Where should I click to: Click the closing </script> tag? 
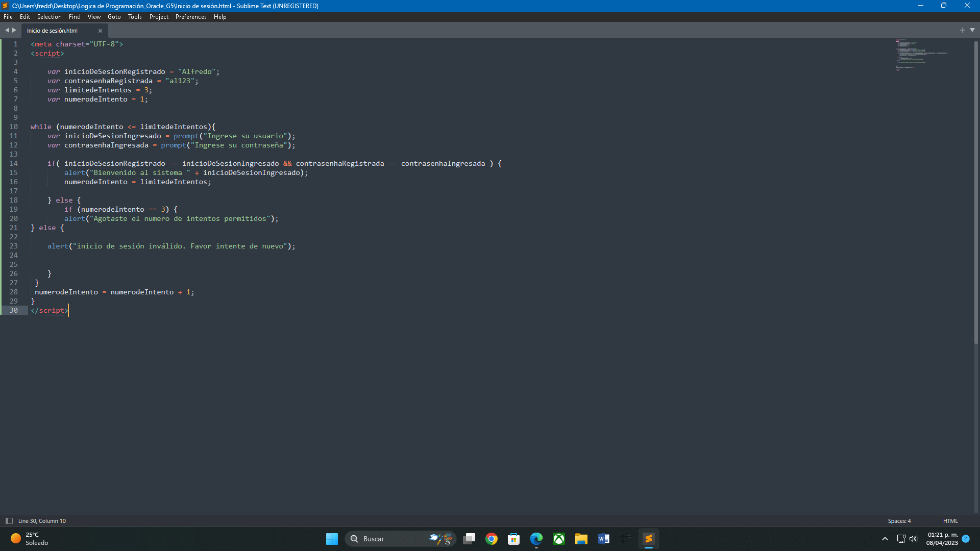pos(49,310)
